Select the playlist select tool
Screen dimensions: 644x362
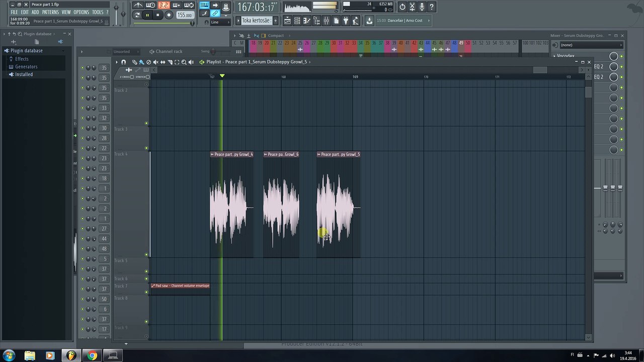[177, 62]
